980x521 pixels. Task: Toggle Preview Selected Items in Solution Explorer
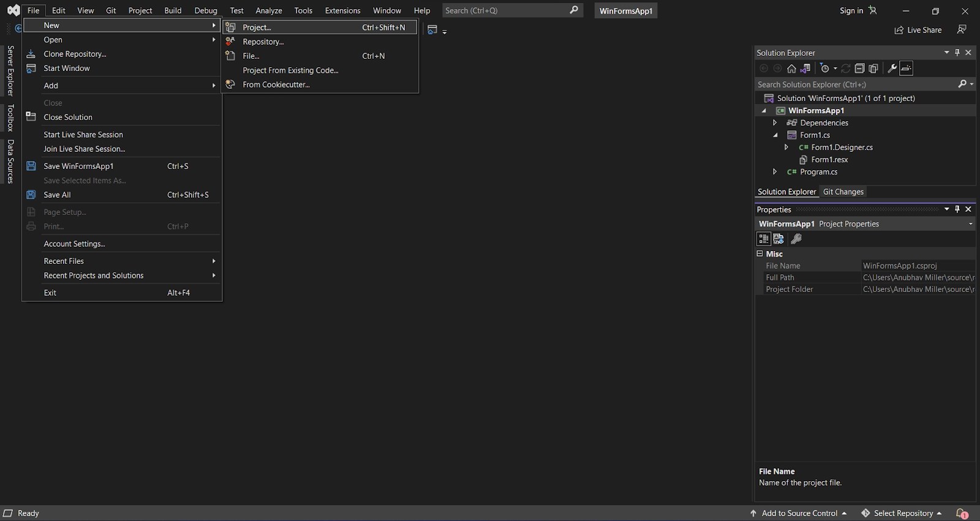(906, 69)
